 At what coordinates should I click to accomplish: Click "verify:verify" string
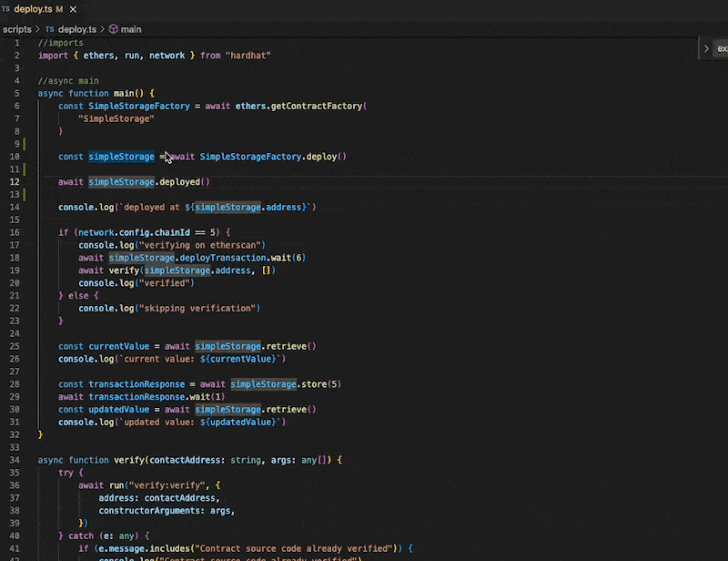[x=167, y=485]
